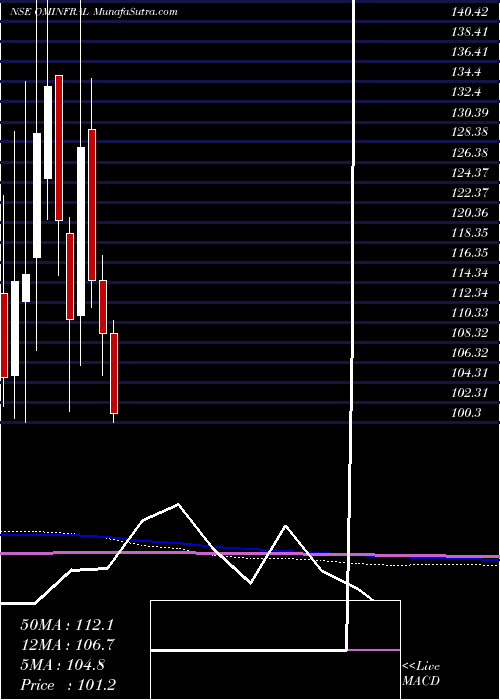Click the tallest red candlestick topping near 134
500x700 pixels.
59,148
